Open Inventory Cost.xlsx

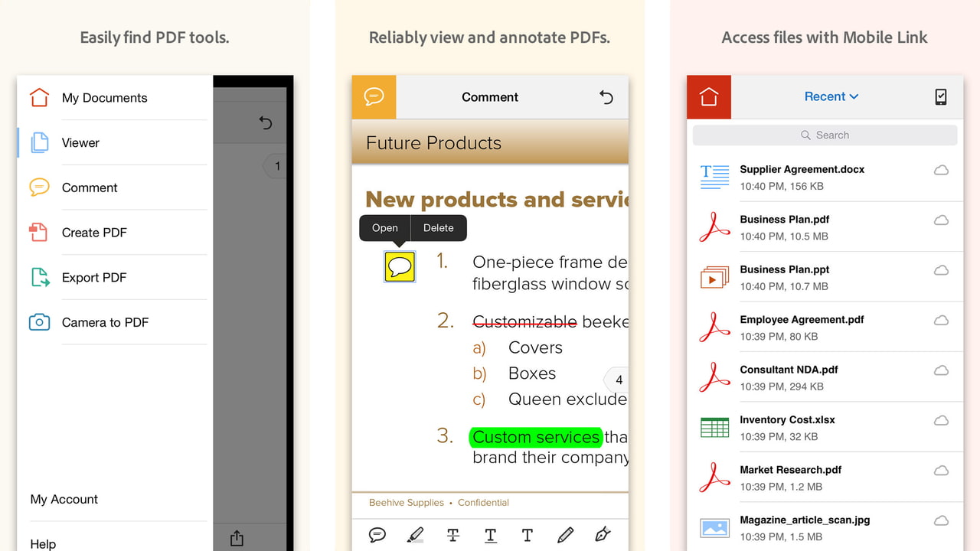tap(825, 428)
